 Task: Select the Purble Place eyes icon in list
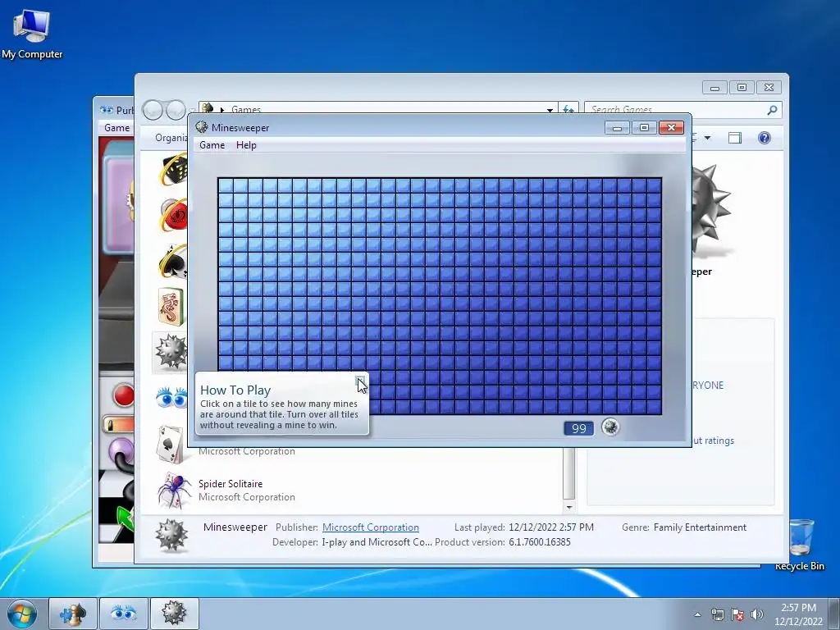[x=171, y=398]
